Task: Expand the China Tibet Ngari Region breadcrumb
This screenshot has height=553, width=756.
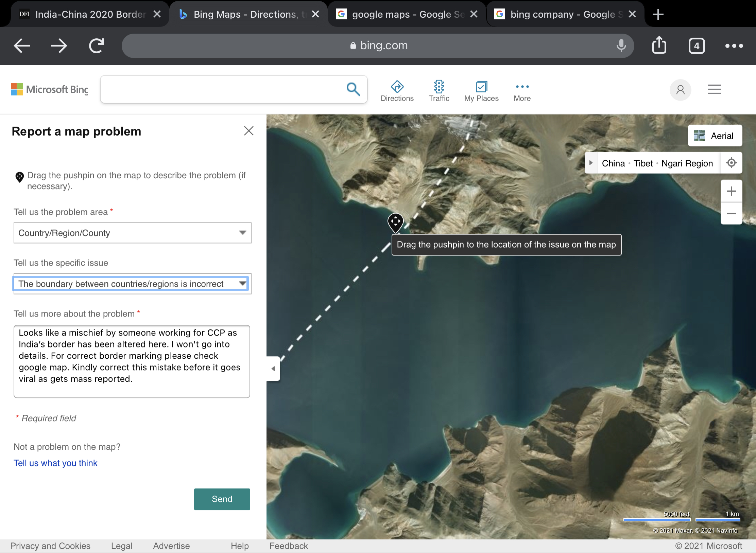Action: point(593,163)
